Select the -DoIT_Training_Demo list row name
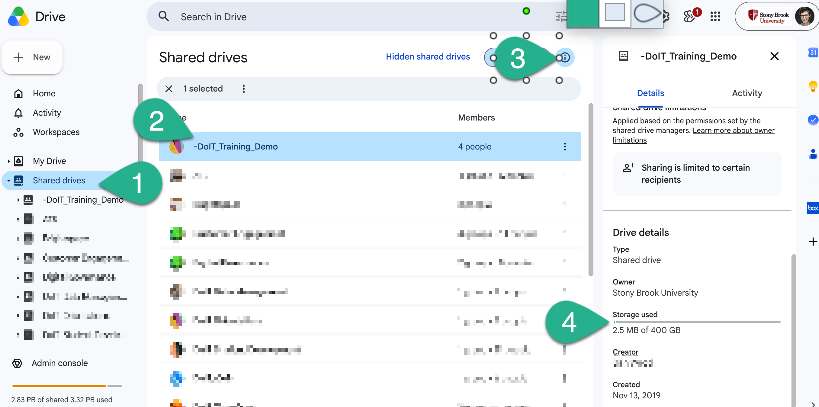 pos(235,147)
